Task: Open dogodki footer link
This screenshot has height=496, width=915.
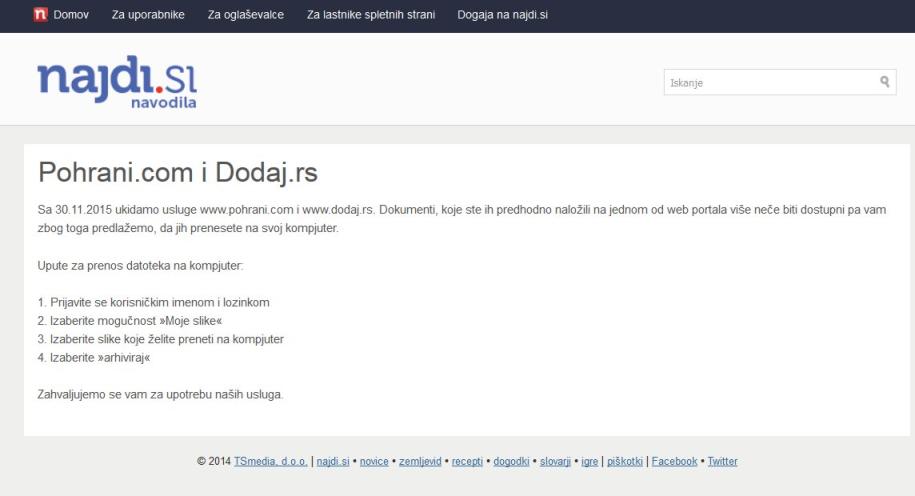Action: (x=511, y=461)
